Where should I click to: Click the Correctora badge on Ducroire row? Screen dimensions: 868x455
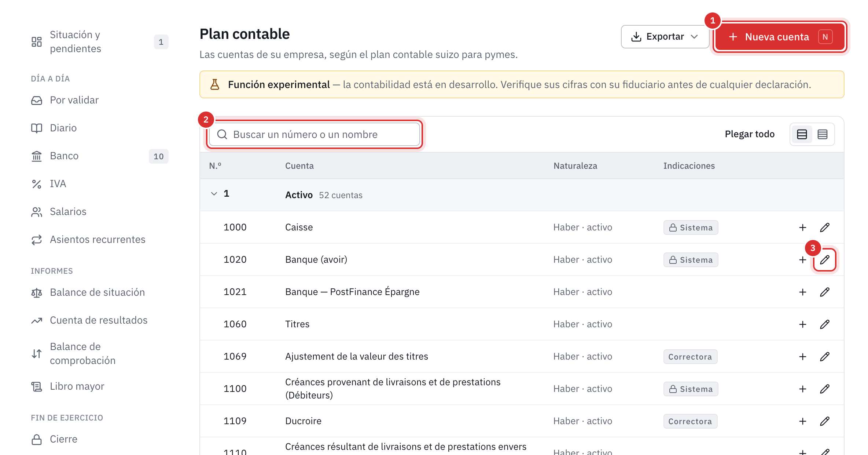pos(690,421)
